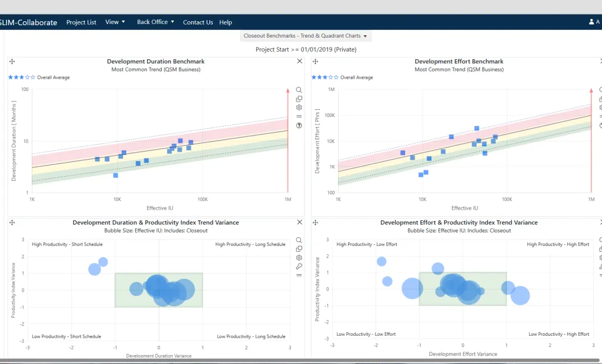The width and height of the screenshot is (602, 364).
Task: Click Effective IU axis label under Duration Benchmark
Action: (160, 208)
